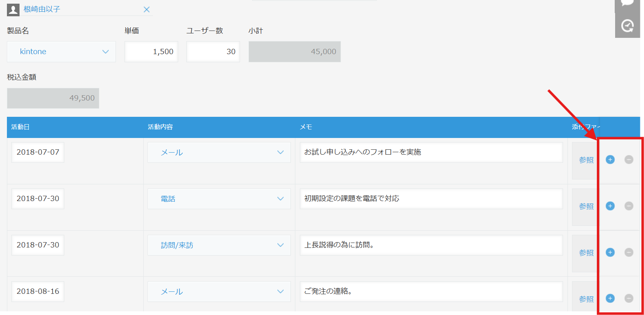644x315 pixels.
Task: Edit the date field 2018-07-07
Action: pos(38,152)
